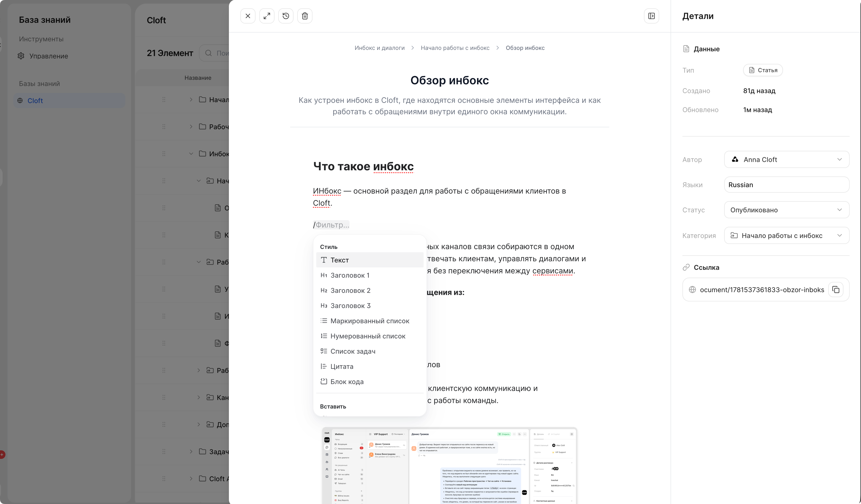This screenshot has height=504, width=861.
Task: Click the Языки input field
Action: [786, 185]
